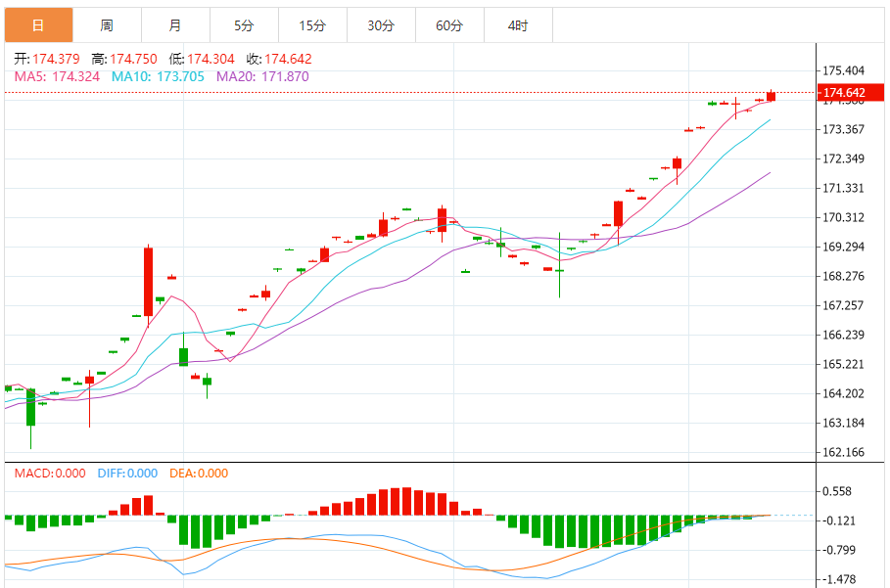This screenshot has height=588, width=890.
Task: Click the 169.294 price axis label
Action: pyautogui.click(x=843, y=248)
